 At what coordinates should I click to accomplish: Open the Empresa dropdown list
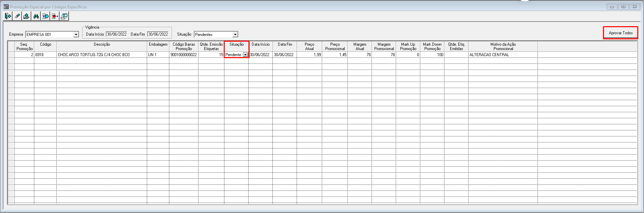pos(76,35)
